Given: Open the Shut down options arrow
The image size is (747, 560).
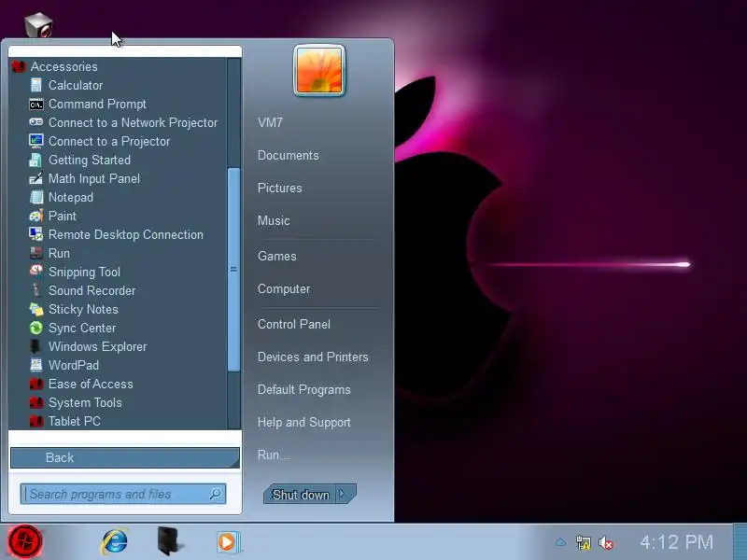Looking at the screenshot, I should coord(344,494).
